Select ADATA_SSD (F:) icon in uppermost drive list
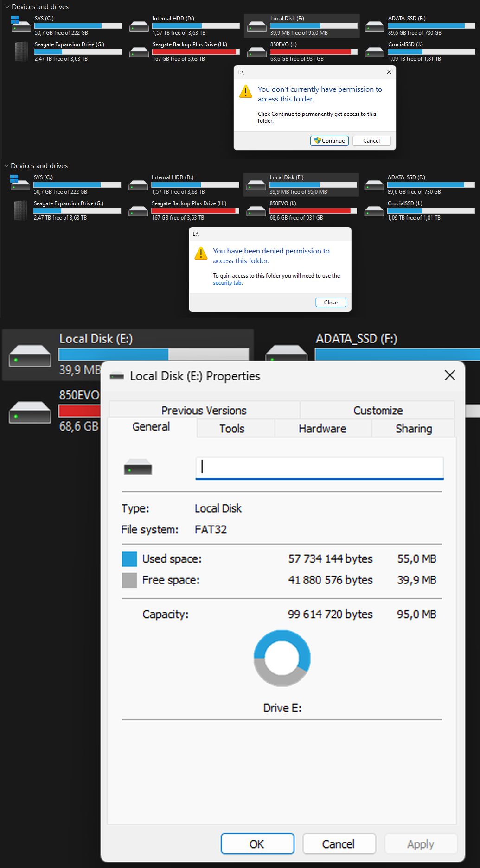Image resolution: width=480 pixels, height=868 pixels. pos(375,25)
